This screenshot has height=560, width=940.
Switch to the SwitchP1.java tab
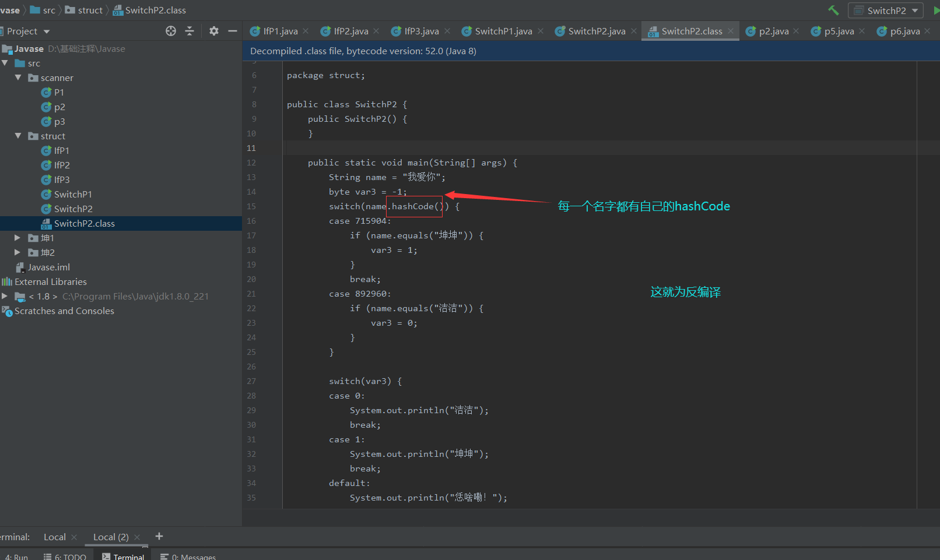click(x=503, y=31)
